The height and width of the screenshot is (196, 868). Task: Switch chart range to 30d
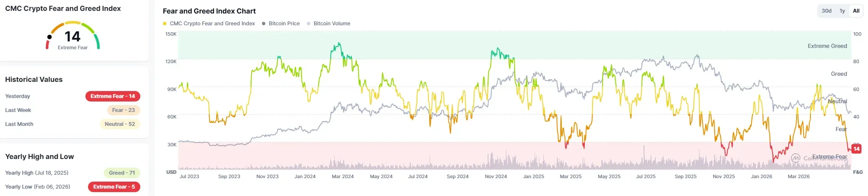tap(826, 11)
